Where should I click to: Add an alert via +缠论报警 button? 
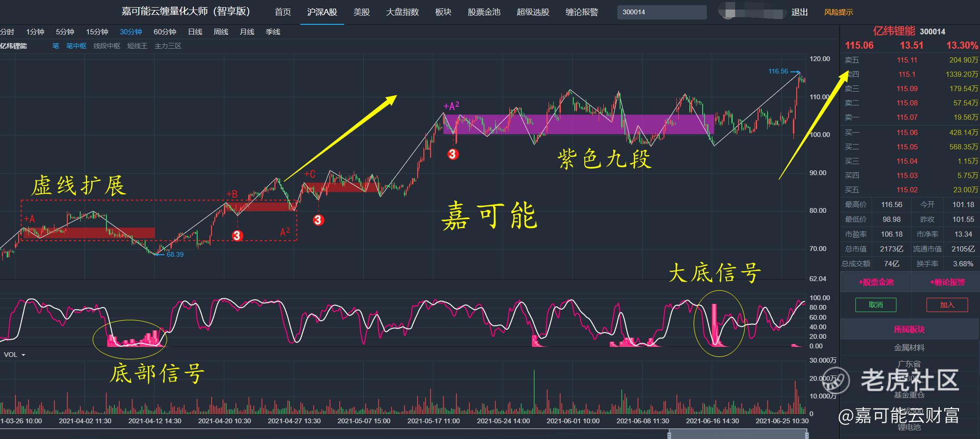947,282
